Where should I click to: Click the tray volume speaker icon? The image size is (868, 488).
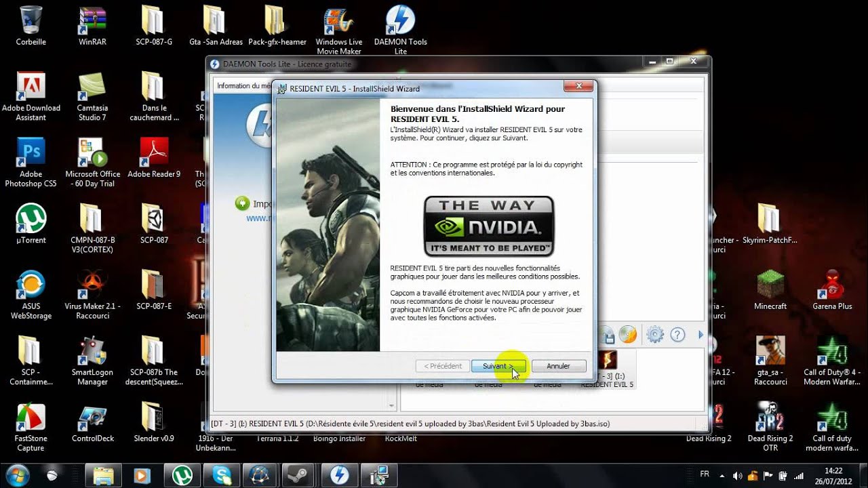737,476
